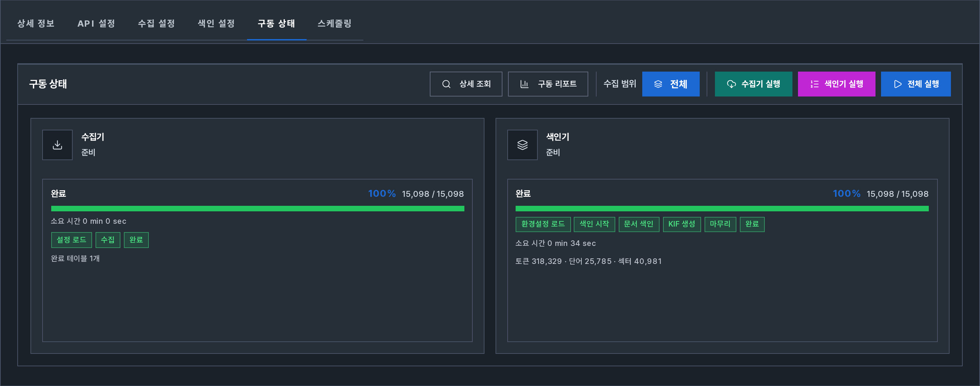Click the 완료 테이블 1개 text
980x386 pixels.
(75, 259)
